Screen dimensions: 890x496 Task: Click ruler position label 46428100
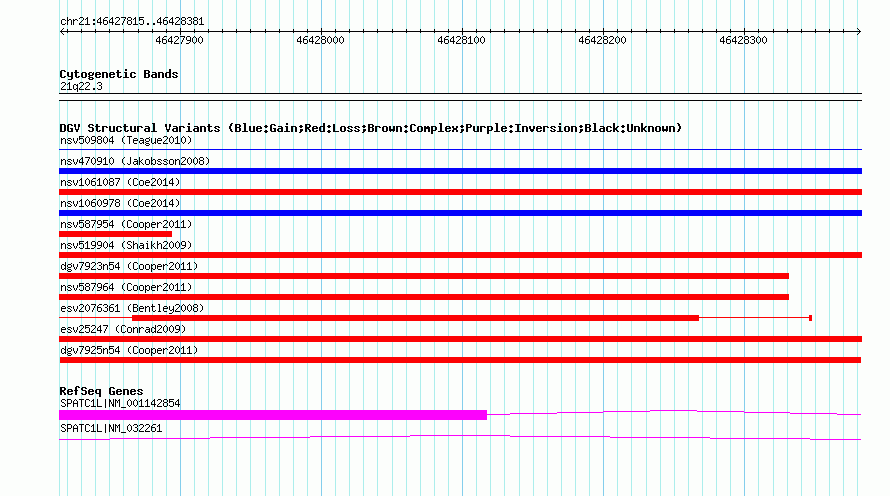(x=461, y=40)
